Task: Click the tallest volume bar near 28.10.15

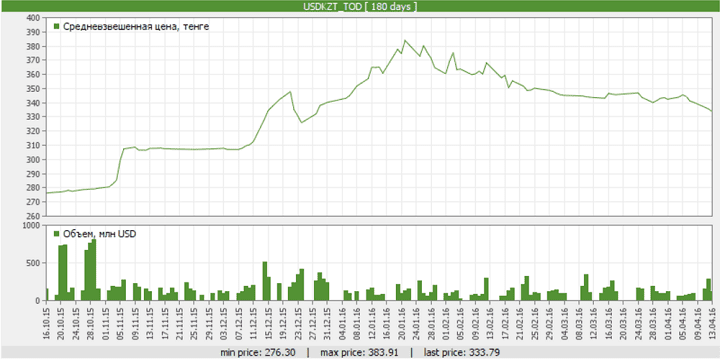Action: pos(94,270)
